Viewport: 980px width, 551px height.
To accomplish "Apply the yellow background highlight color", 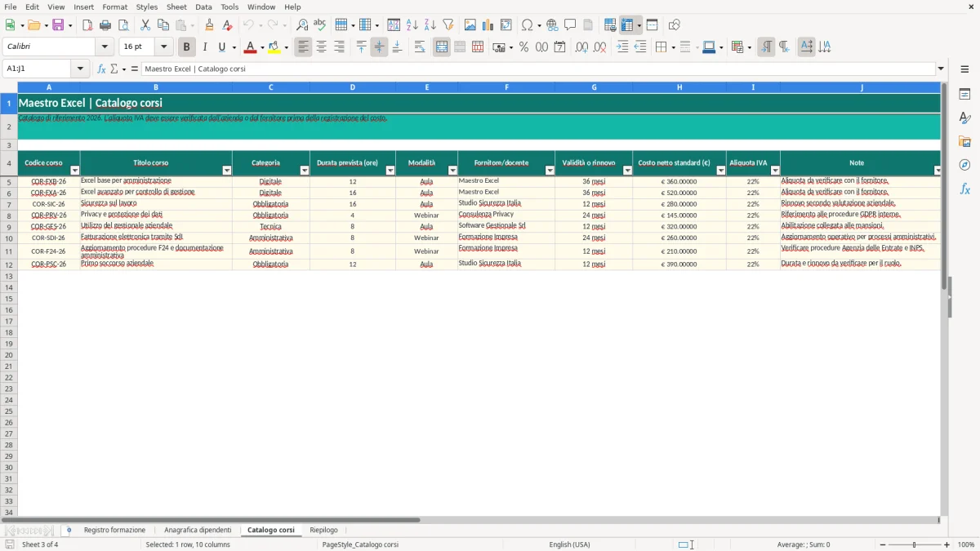I will click(274, 47).
